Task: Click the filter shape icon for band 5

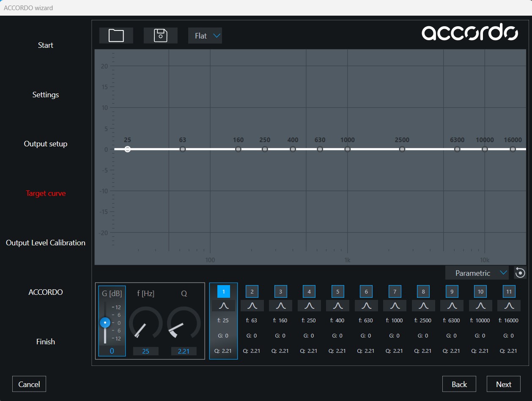Action: point(338,305)
